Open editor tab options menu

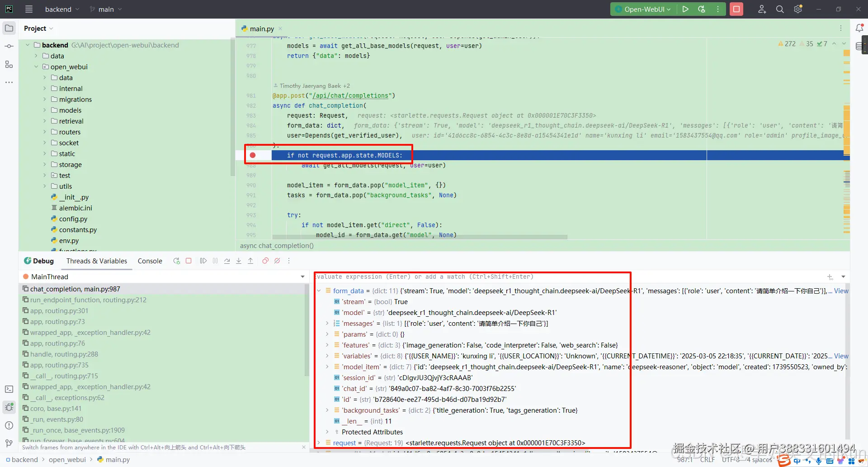point(841,29)
